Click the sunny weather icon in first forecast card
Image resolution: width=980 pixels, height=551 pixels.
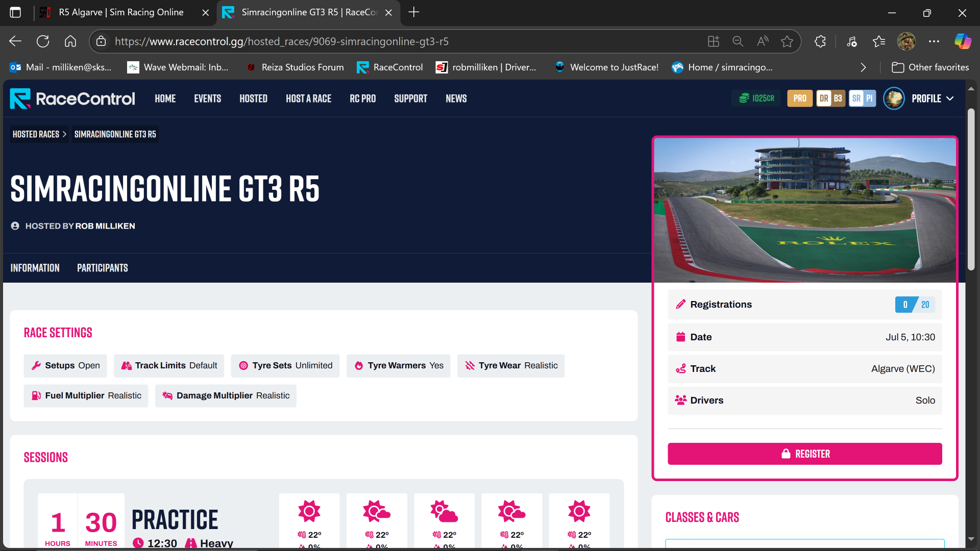(309, 511)
